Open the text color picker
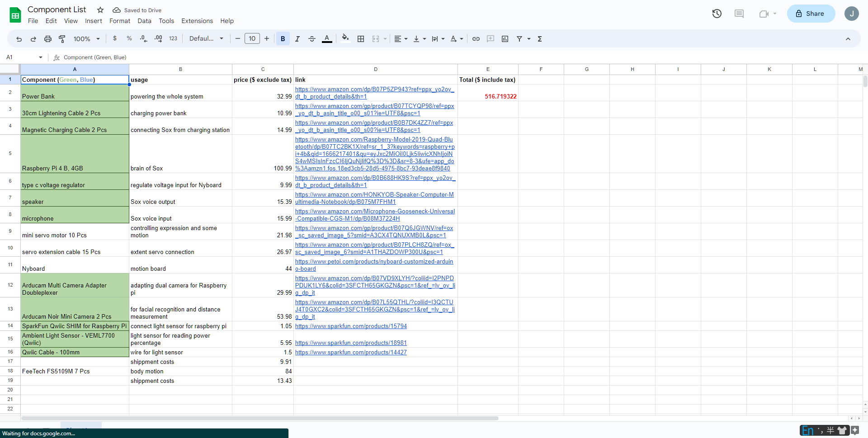The height and width of the screenshot is (438, 868). [327, 39]
